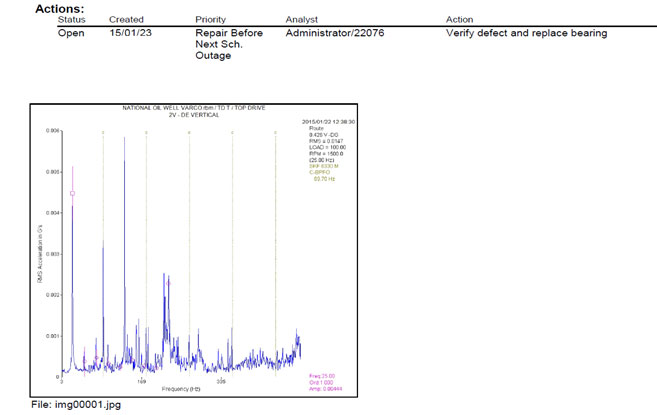Click the 0.001 y-axis tick value
Screen dimensions: 657x415
point(52,336)
